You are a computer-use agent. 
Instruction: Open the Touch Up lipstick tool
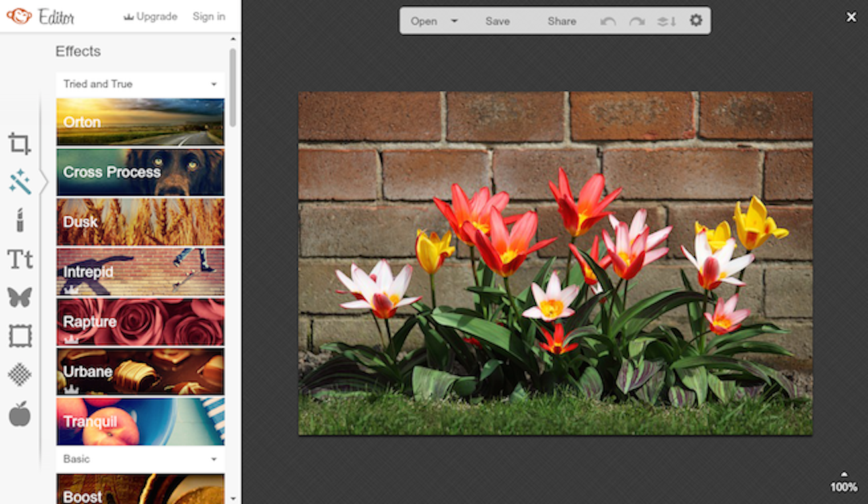click(20, 220)
